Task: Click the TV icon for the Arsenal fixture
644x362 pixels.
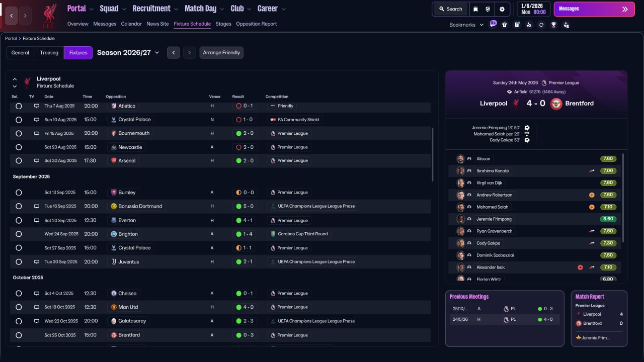Action: pyautogui.click(x=37, y=161)
